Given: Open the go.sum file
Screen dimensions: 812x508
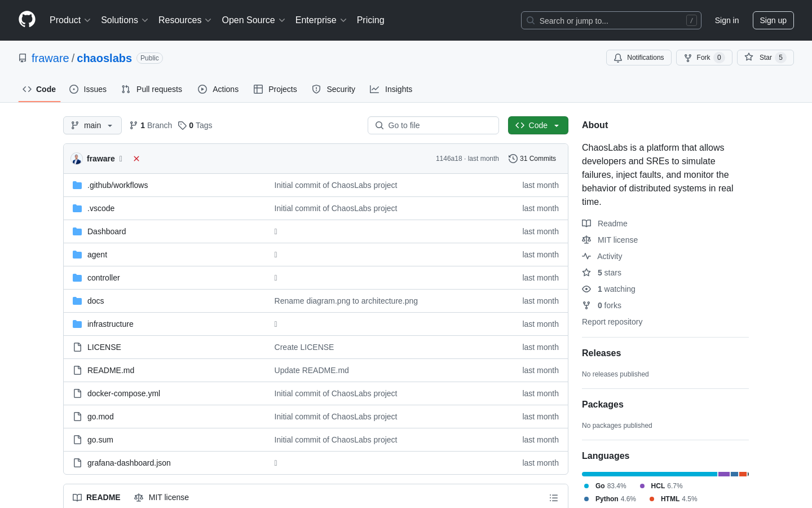Looking at the screenshot, I should (x=100, y=440).
